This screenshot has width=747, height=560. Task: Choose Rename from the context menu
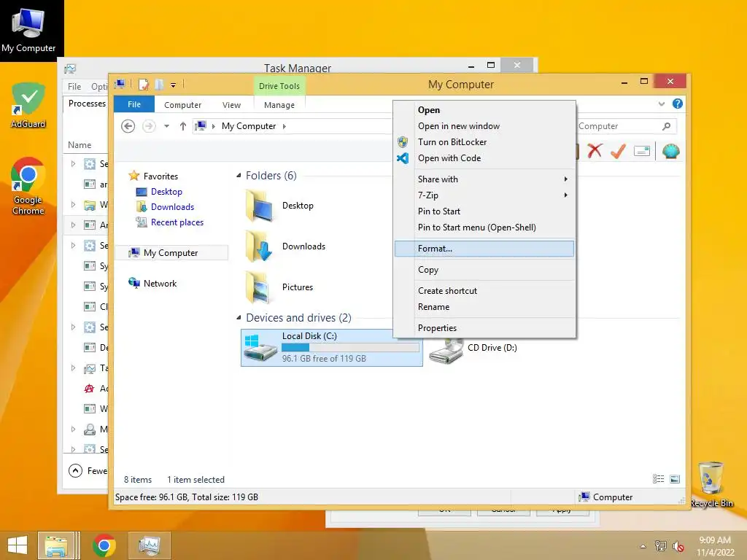[484, 307]
